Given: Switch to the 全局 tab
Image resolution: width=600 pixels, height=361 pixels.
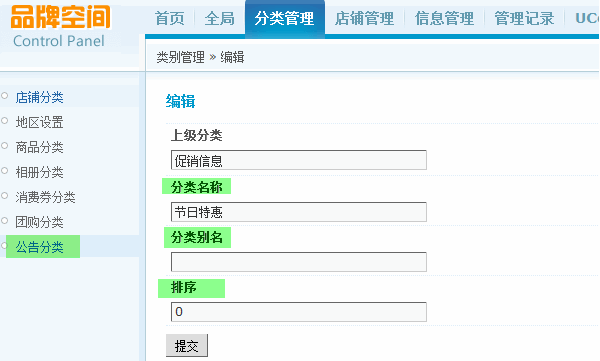Looking at the screenshot, I should coord(219,18).
